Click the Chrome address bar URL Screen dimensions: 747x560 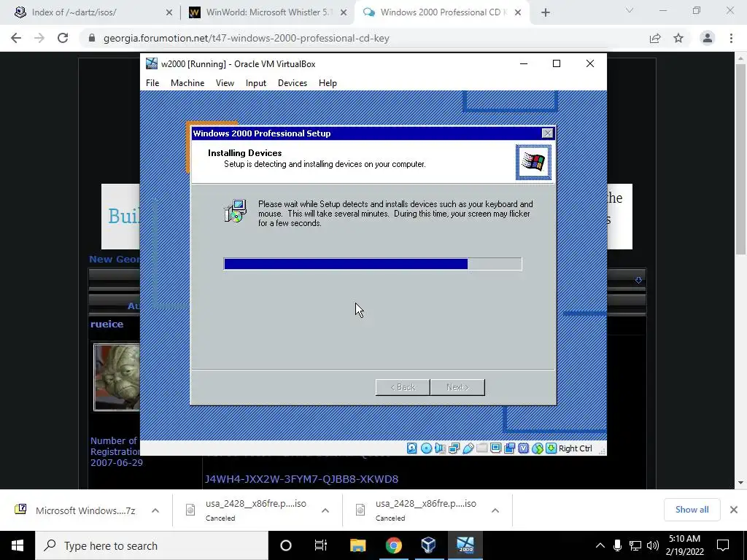[247, 38]
